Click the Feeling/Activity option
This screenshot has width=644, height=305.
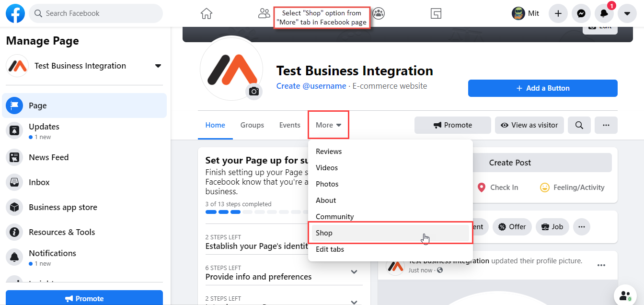click(x=572, y=188)
